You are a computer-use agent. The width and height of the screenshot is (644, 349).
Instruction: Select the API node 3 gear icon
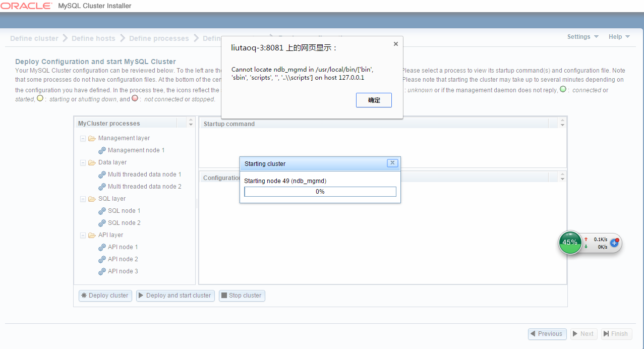click(x=102, y=271)
